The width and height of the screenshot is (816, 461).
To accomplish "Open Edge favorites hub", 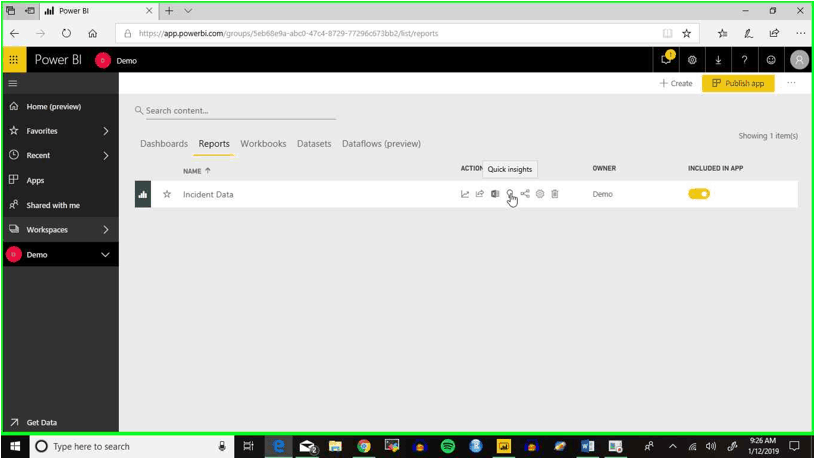I will tap(722, 33).
